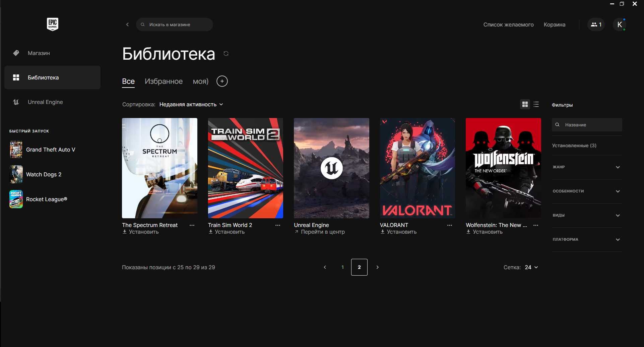Open Unreal Engine in the sidebar
The height and width of the screenshot is (347, 644).
pyautogui.click(x=52, y=102)
